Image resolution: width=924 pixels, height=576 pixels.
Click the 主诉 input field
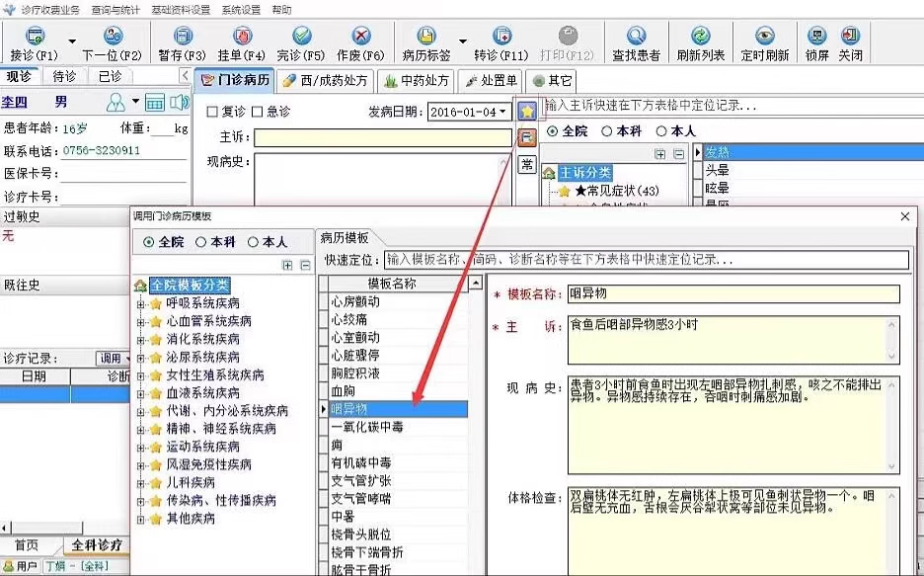click(x=383, y=137)
